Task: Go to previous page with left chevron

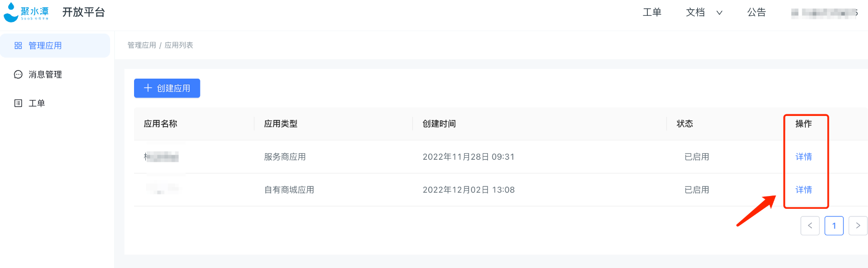Action: [x=810, y=226]
